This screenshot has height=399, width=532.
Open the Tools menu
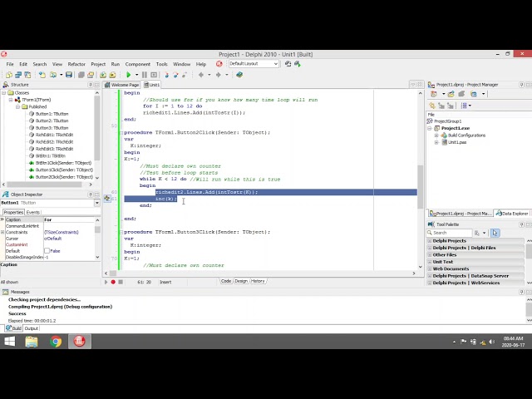click(161, 64)
